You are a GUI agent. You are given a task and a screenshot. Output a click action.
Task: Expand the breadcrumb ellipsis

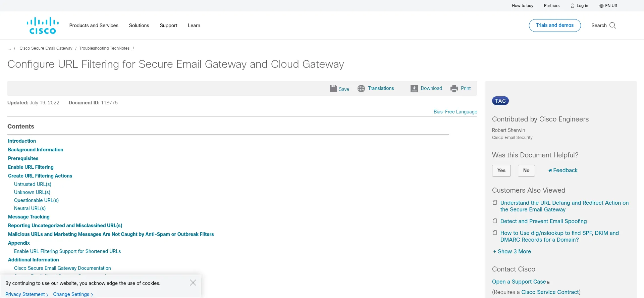(9, 48)
